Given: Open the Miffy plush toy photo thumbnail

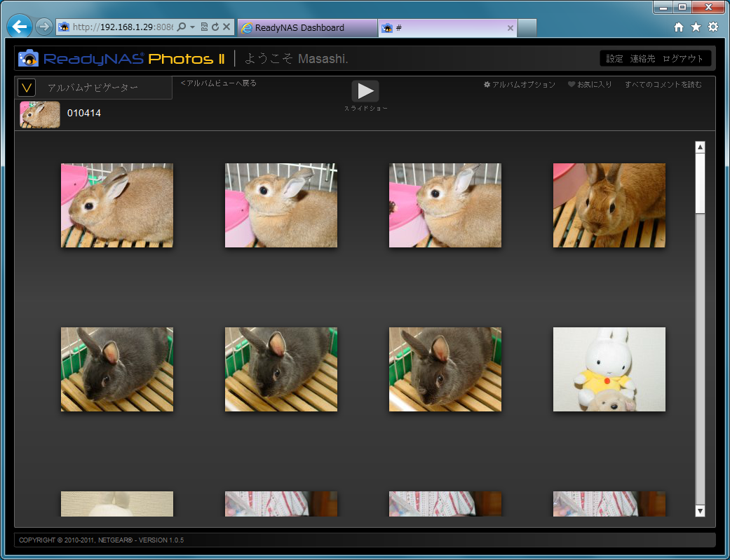Looking at the screenshot, I should (x=609, y=369).
